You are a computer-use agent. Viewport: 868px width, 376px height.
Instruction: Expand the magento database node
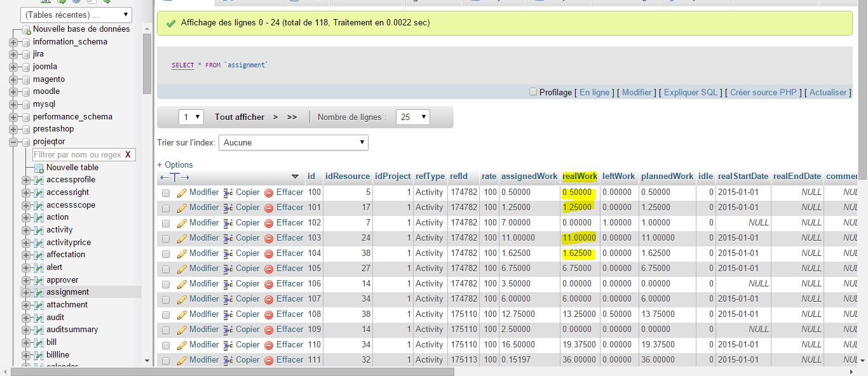13,79
